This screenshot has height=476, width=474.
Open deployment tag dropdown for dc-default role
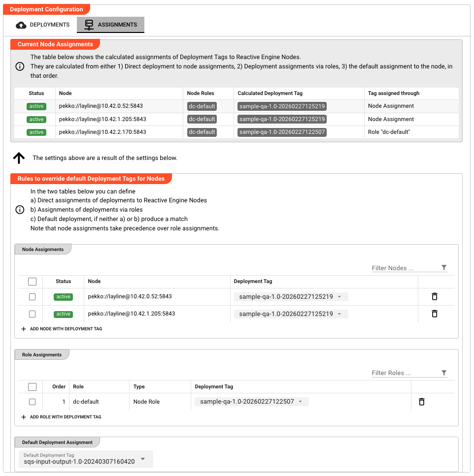[x=251, y=402]
